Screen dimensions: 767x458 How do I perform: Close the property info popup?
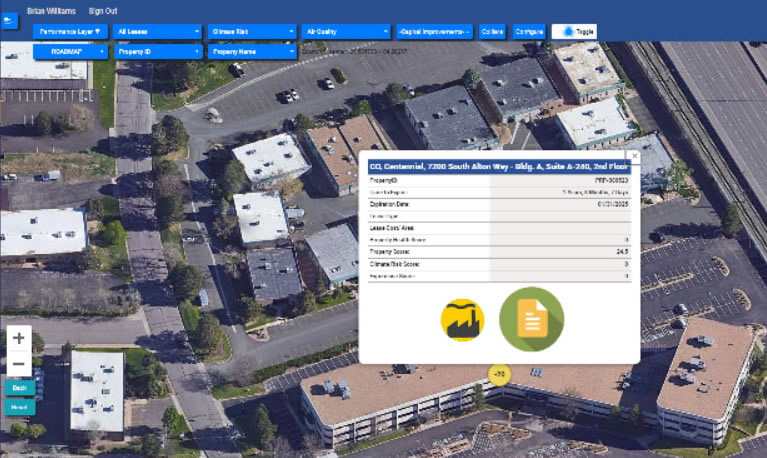pos(633,157)
